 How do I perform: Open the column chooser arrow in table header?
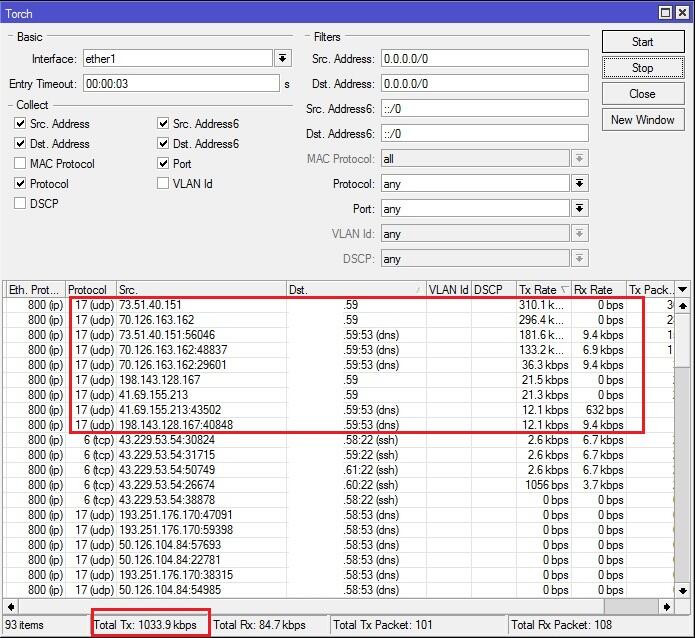tap(683, 289)
